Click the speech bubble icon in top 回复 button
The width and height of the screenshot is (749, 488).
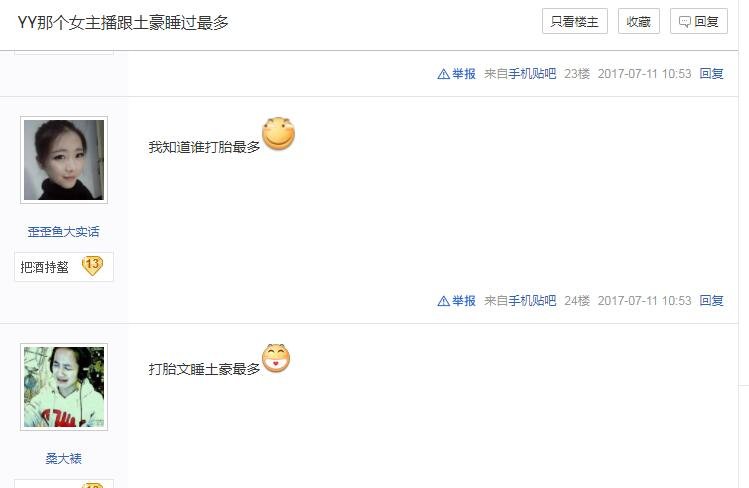pos(685,22)
